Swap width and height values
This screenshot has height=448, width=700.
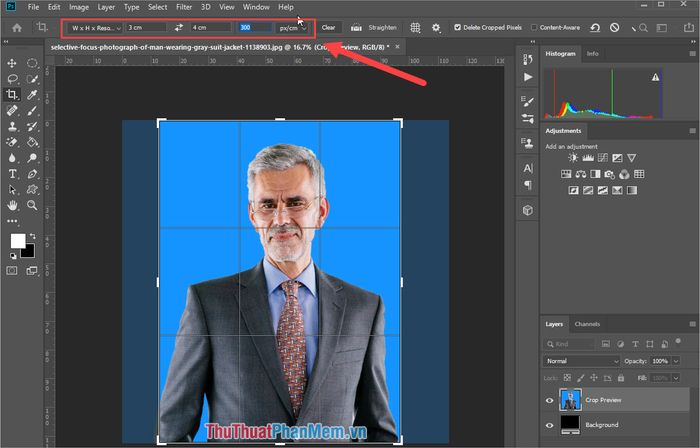pos(179,27)
